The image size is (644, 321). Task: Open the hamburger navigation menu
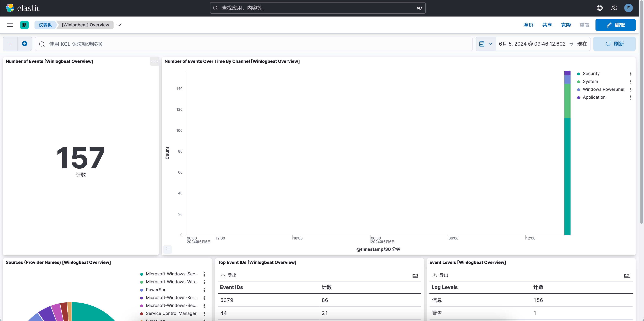pos(10,25)
